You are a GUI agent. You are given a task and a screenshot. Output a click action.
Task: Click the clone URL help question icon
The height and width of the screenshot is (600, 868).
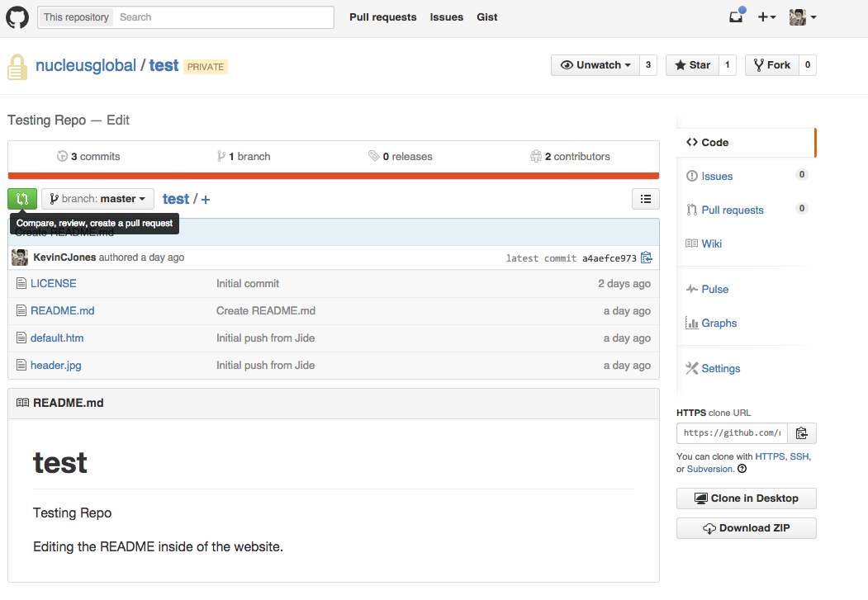742,469
